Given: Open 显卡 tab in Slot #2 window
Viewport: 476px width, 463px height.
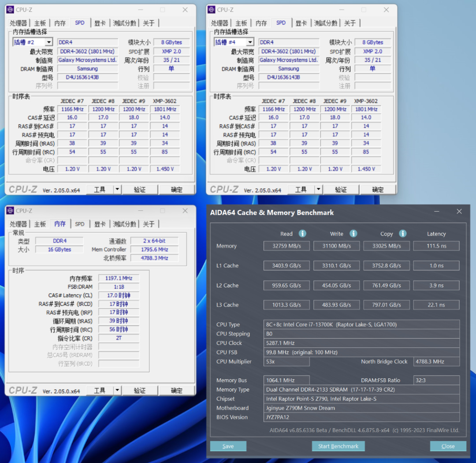Looking at the screenshot, I should (x=100, y=23).
